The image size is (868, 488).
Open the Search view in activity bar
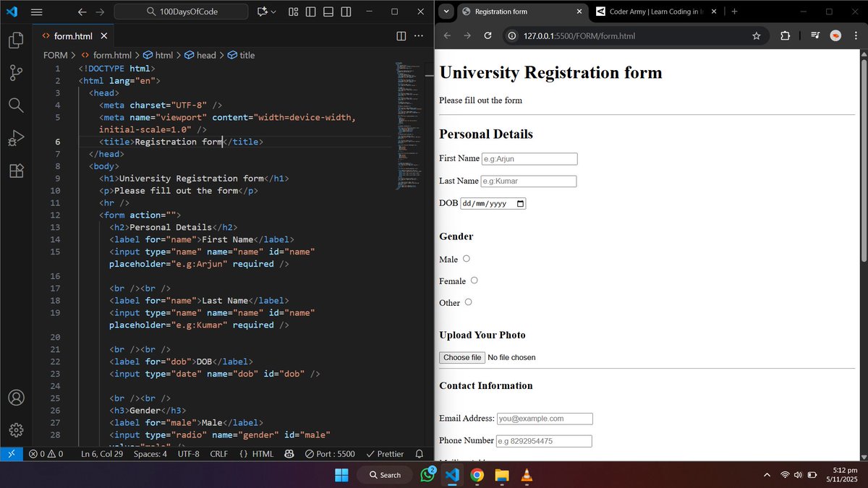click(16, 106)
